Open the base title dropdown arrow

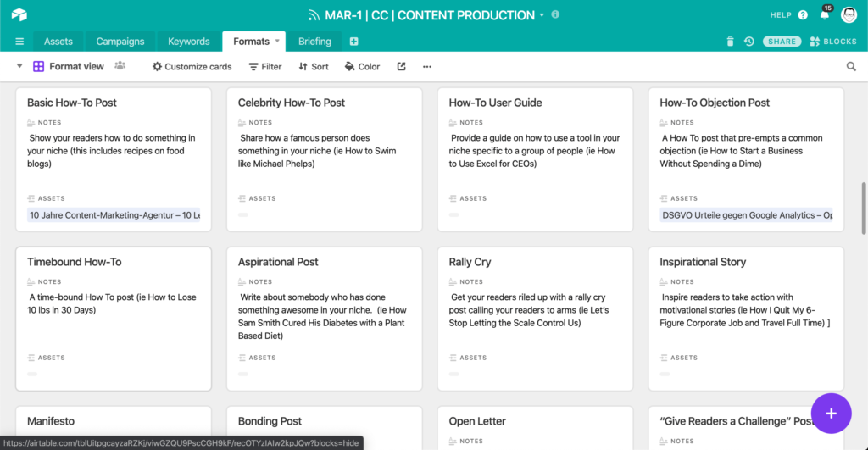pyautogui.click(x=542, y=15)
